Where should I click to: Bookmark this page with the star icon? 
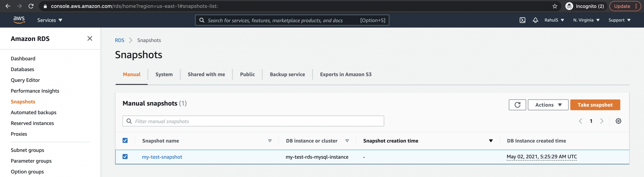555,6
